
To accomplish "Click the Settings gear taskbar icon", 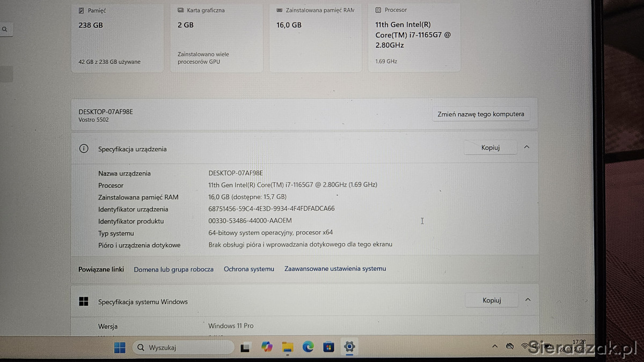I will (x=349, y=347).
